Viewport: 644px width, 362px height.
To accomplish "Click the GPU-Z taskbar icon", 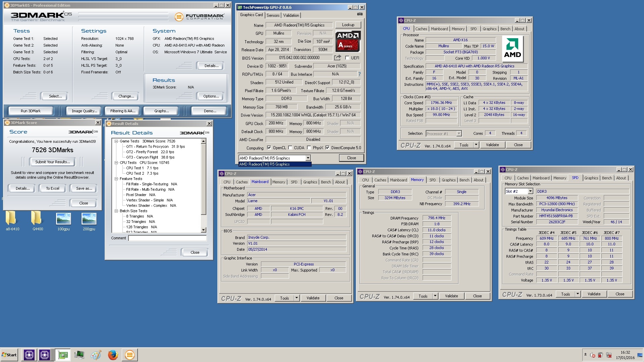I will pos(62,355).
